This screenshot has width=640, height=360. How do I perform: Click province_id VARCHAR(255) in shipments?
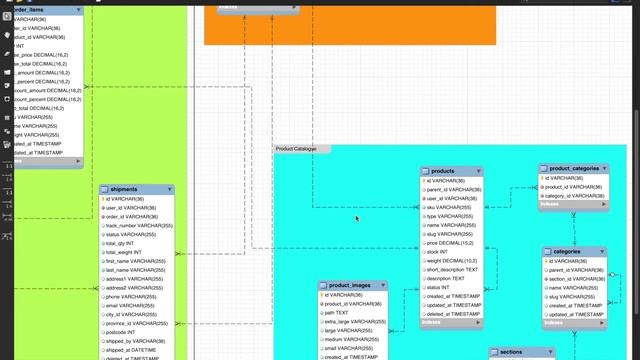(x=137, y=323)
